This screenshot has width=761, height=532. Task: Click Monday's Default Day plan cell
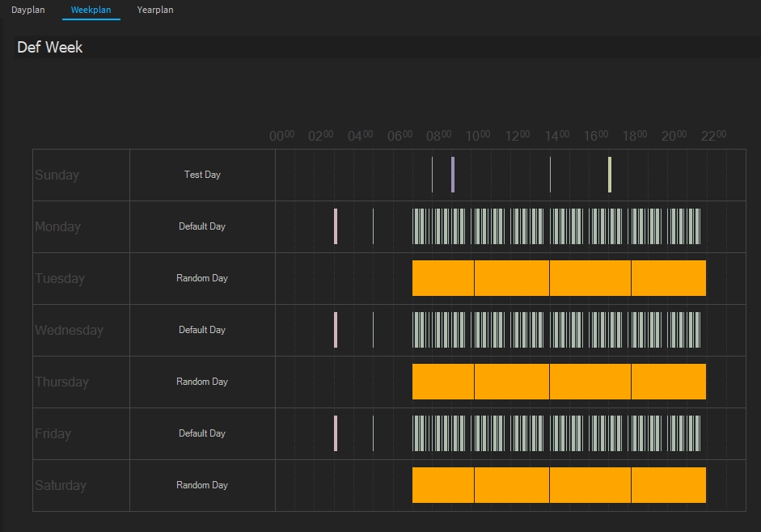pyautogui.click(x=202, y=226)
